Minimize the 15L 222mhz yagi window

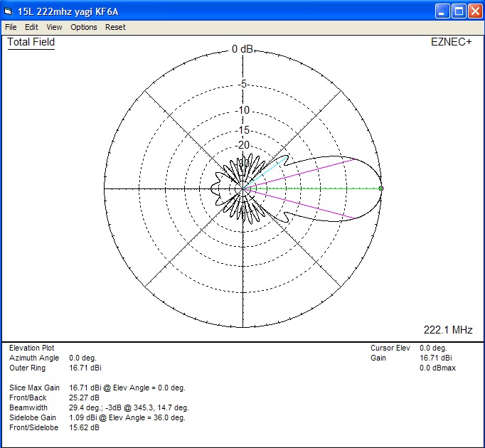[442, 11]
